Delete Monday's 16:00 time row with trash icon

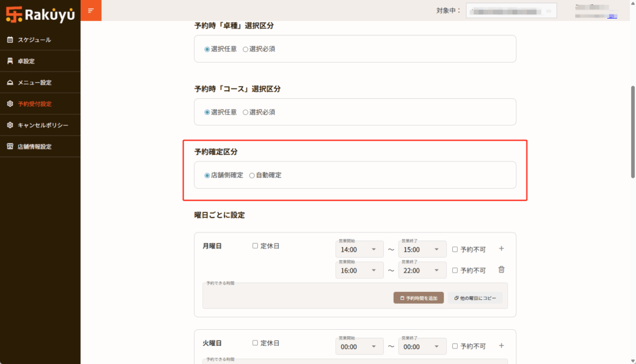tap(501, 270)
